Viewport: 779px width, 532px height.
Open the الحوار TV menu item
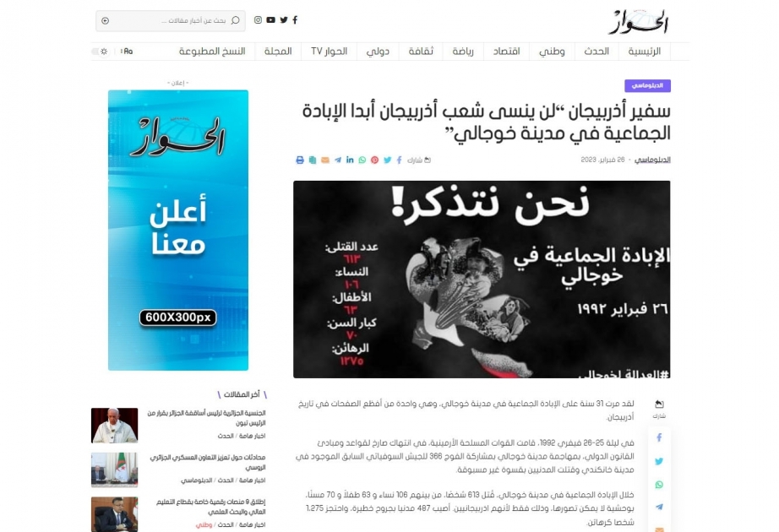[x=329, y=52]
